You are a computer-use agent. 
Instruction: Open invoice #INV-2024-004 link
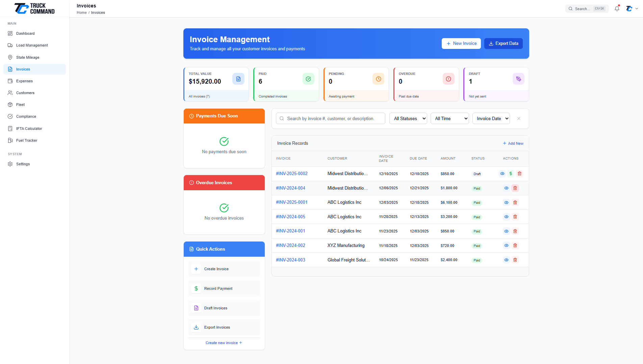(x=290, y=188)
